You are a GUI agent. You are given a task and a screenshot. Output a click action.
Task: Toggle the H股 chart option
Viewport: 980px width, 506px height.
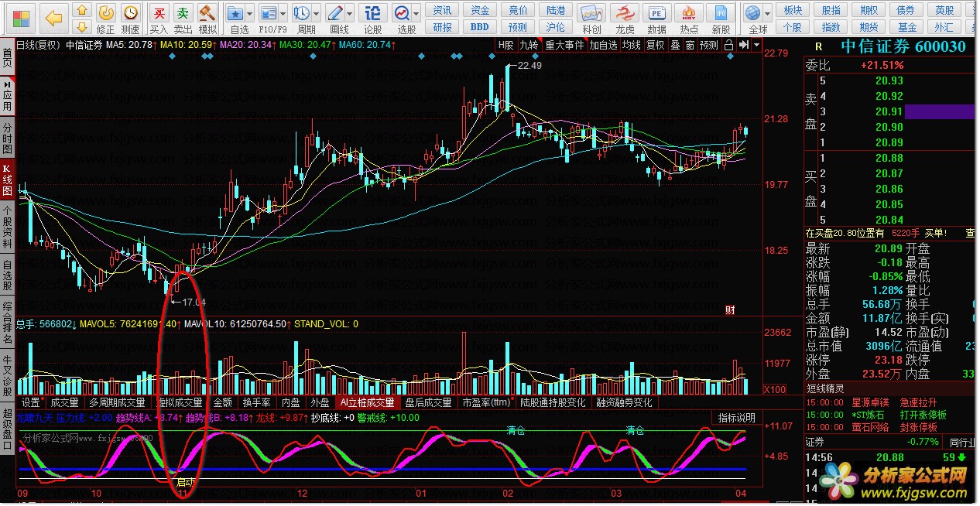pyautogui.click(x=506, y=45)
